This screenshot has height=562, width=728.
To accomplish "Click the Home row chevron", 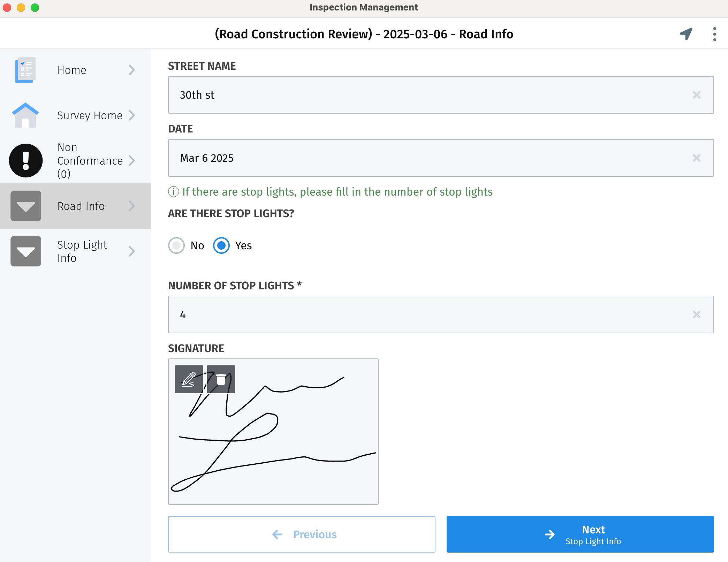I will [131, 70].
